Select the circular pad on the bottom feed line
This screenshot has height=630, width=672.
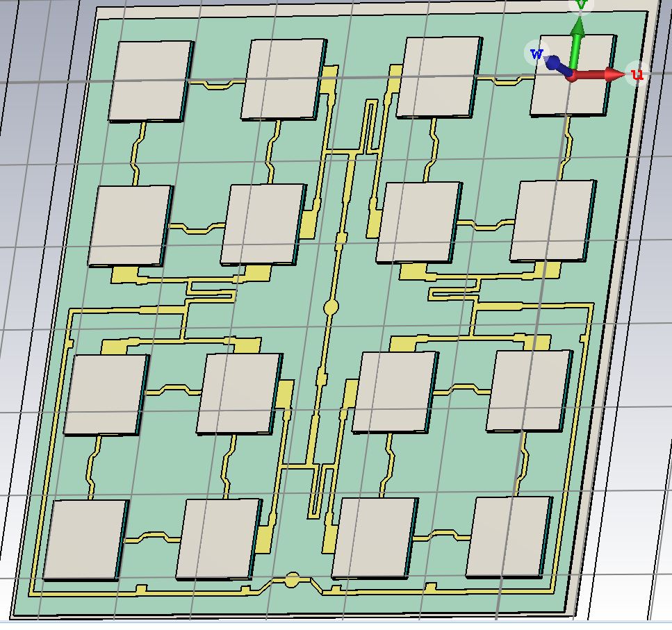point(293,579)
